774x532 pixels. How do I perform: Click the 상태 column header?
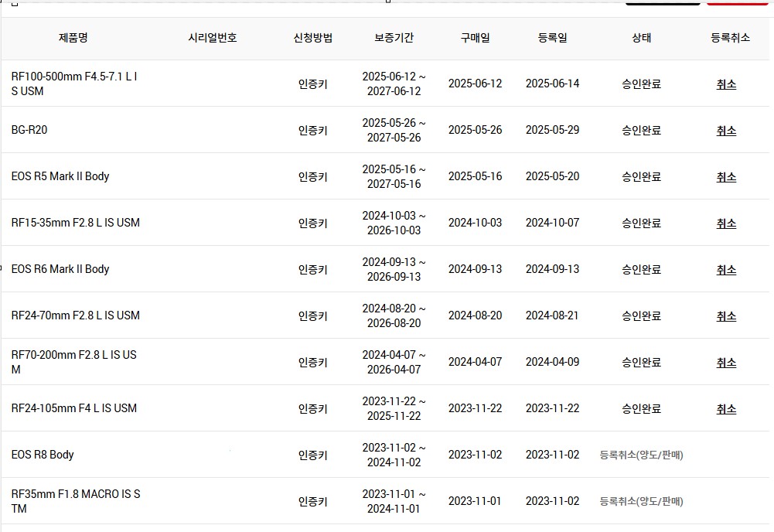pyautogui.click(x=640, y=37)
